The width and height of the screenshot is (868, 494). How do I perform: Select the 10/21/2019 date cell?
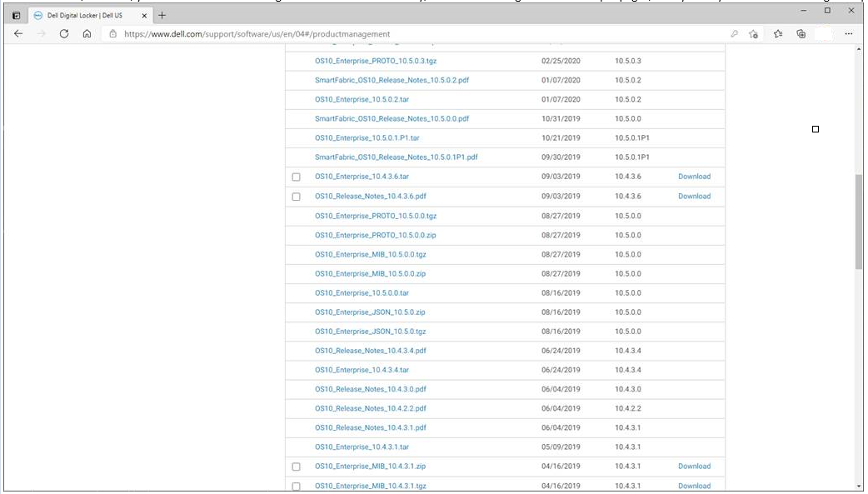[x=561, y=138]
